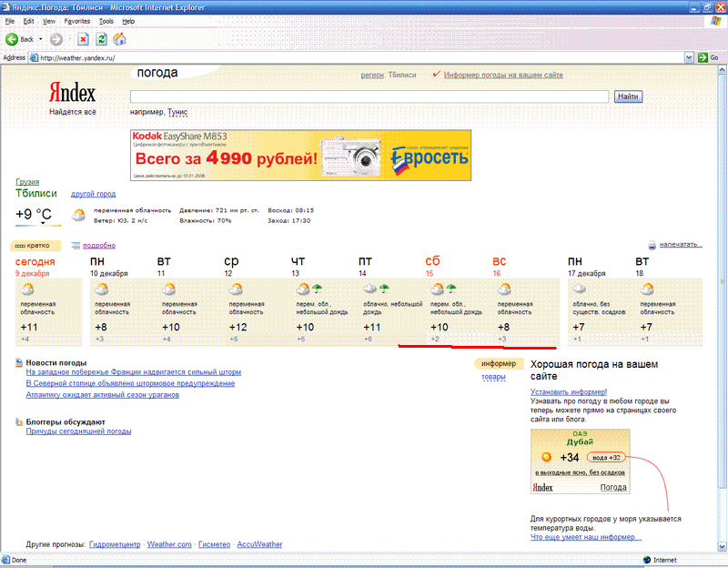Click current weather partly cloudy icon
This screenshot has height=568, width=728.
pyautogui.click(x=78, y=215)
